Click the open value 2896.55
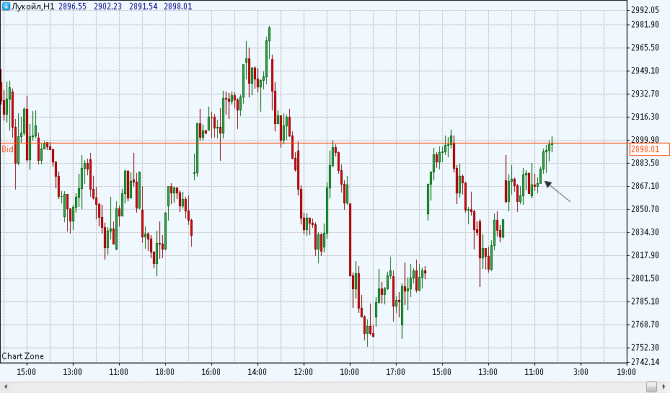Image resolution: width=670 pixels, height=393 pixels. pos(72,6)
